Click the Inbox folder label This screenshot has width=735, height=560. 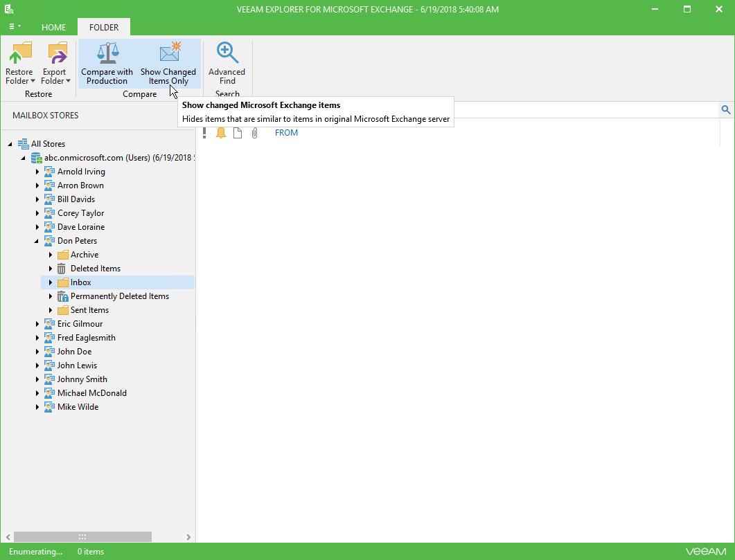tap(80, 282)
